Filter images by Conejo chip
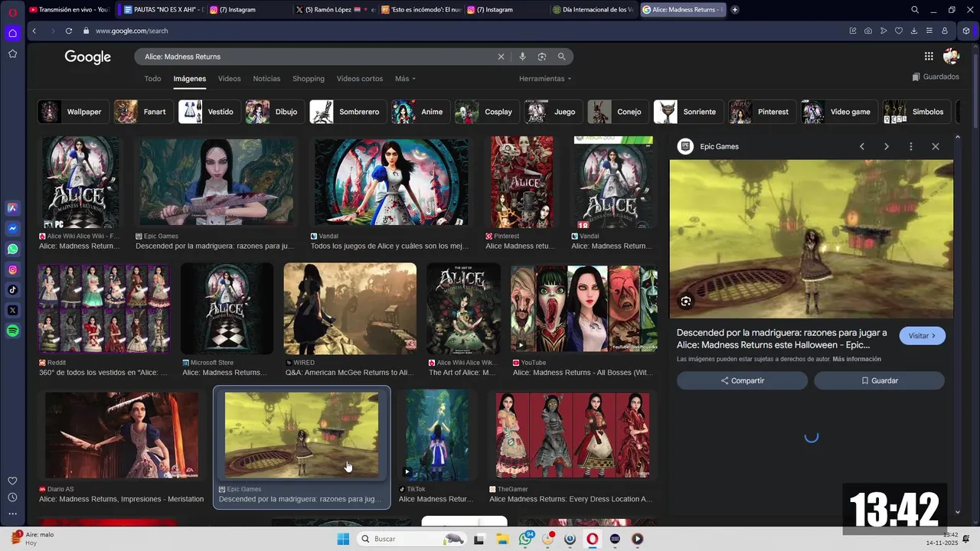 pos(618,112)
